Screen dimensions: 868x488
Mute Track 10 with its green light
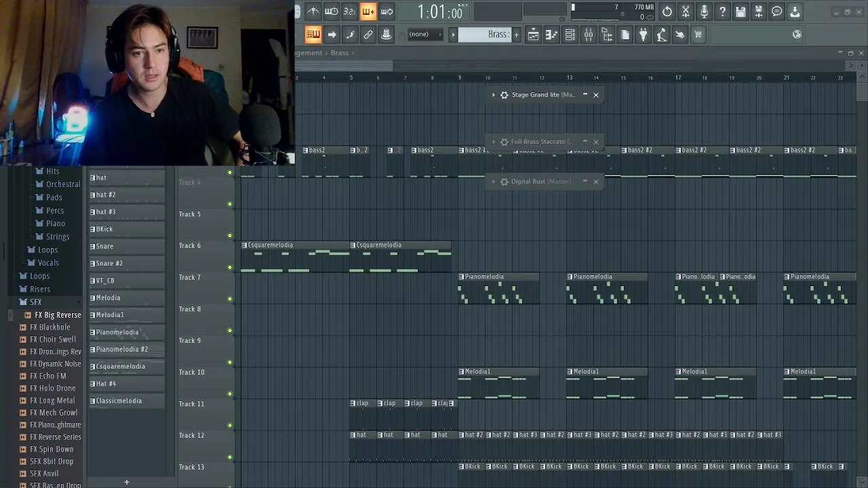tap(230, 394)
